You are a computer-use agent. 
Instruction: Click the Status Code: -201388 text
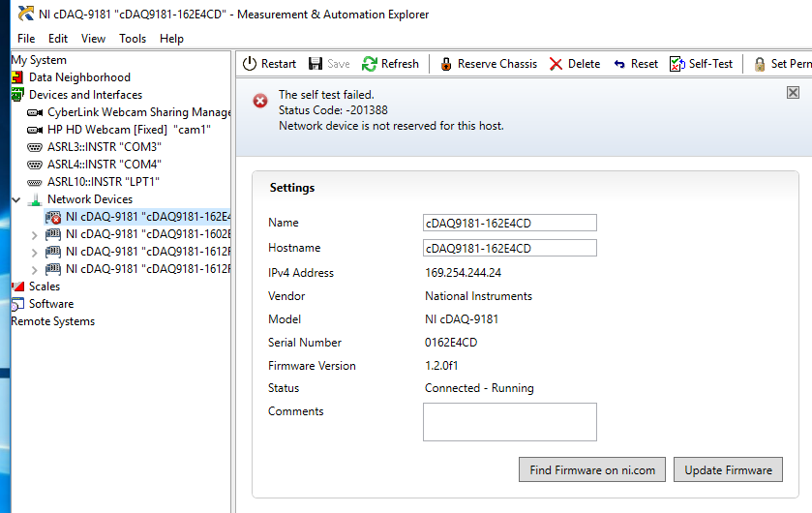tap(333, 110)
